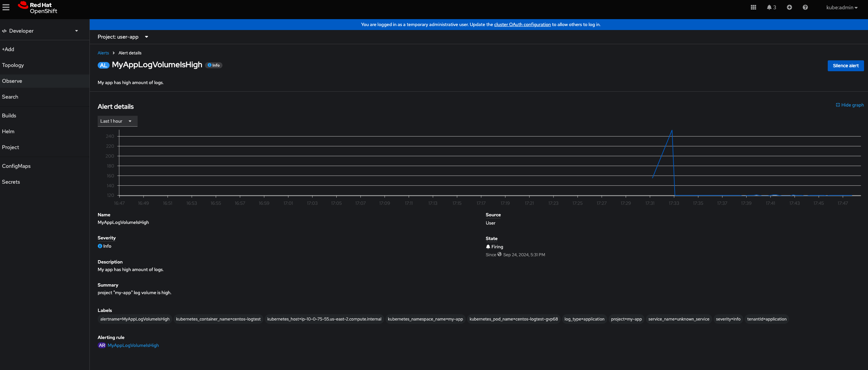Click the AR alerting rule badge icon
The height and width of the screenshot is (370, 868).
pyautogui.click(x=102, y=345)
